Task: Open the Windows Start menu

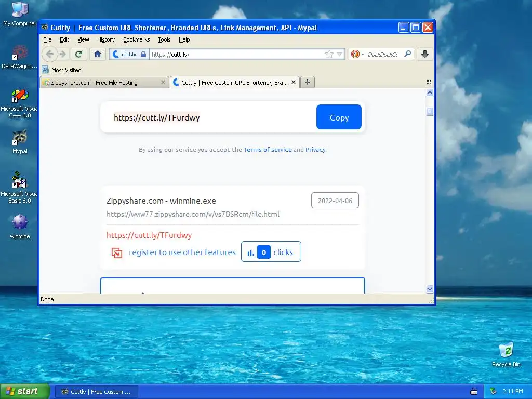Action: 25,391
